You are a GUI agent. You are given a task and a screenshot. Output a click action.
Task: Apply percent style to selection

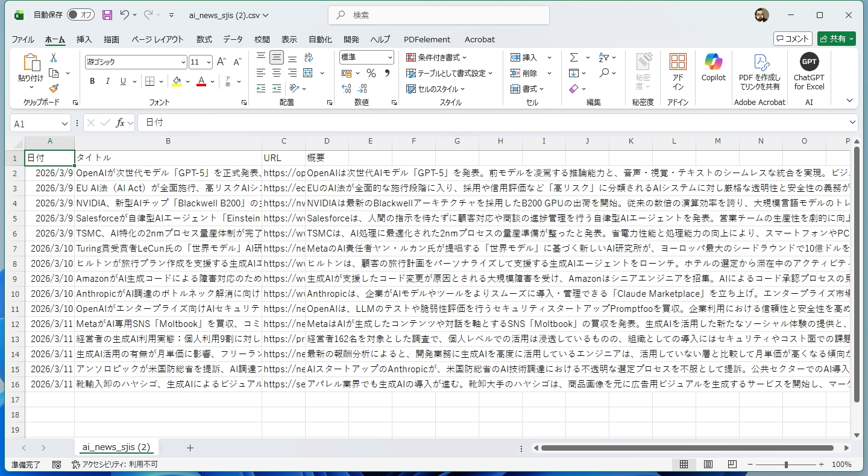click(x=371, y=73)
